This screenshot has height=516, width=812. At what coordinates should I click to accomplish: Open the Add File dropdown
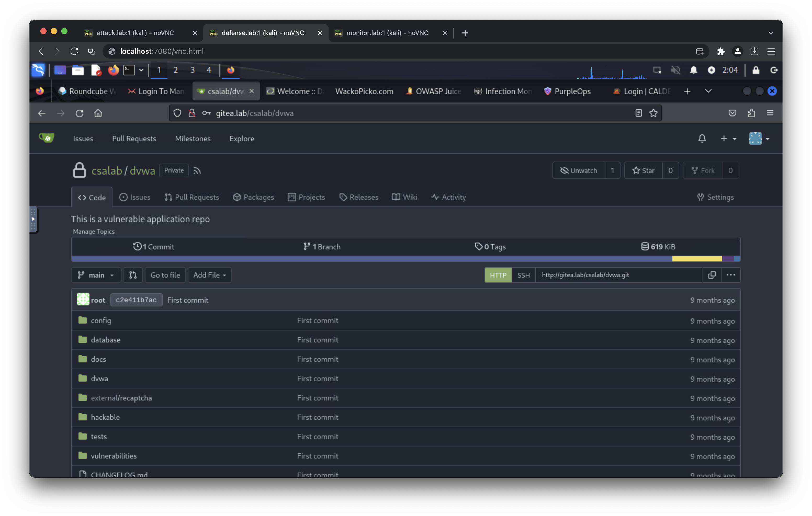coord(209,275)
